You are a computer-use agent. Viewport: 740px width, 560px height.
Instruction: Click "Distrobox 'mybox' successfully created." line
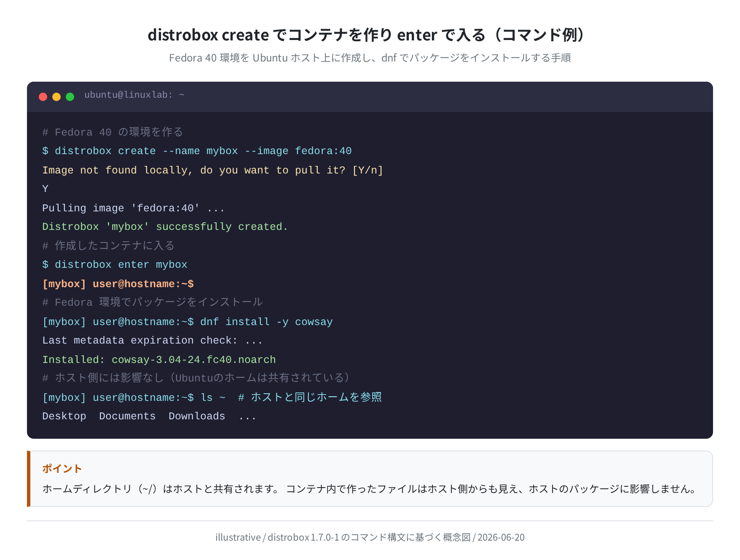point(165,227)
